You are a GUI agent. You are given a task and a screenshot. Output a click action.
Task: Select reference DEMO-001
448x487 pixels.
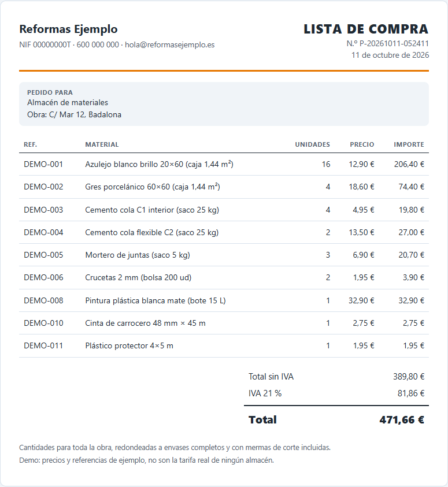point(43,164)
